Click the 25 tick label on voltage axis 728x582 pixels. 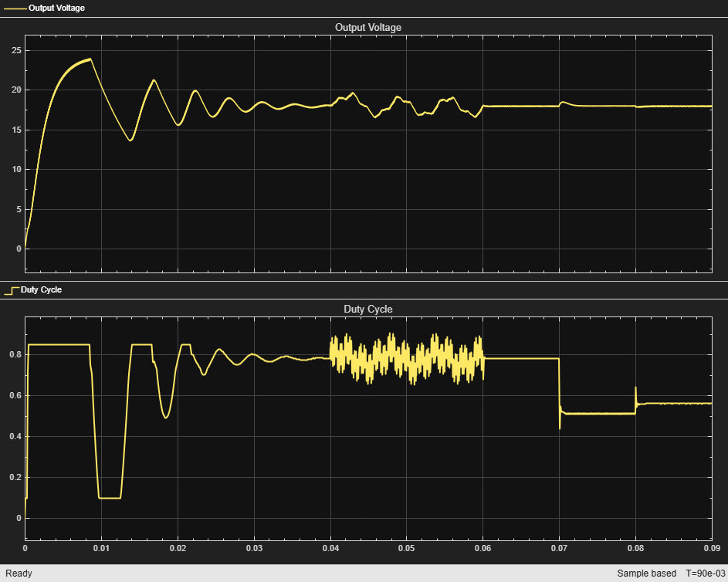pyautogui.click(x=16, y=50)
